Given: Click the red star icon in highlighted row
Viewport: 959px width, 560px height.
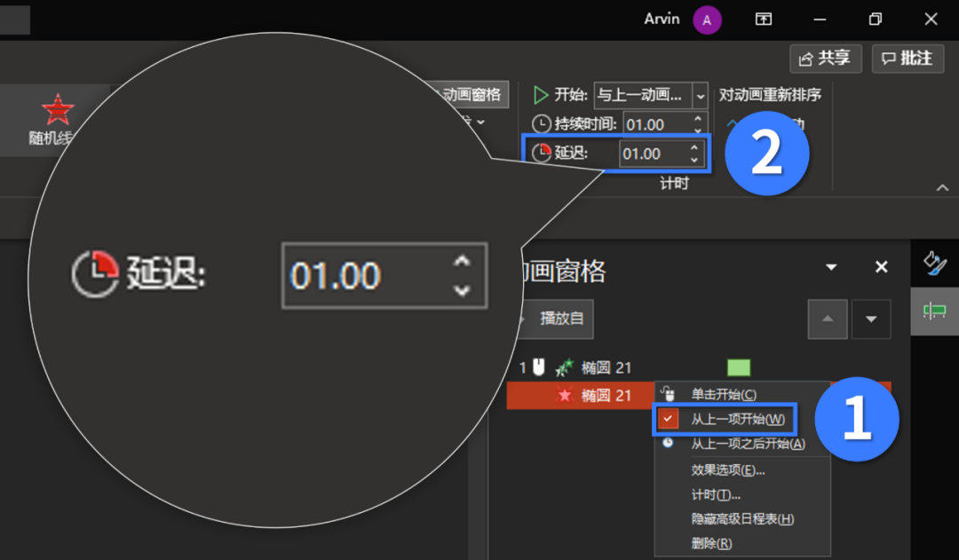Looking at the screenshot, I should pyautogui.click(x=565, y=395).
